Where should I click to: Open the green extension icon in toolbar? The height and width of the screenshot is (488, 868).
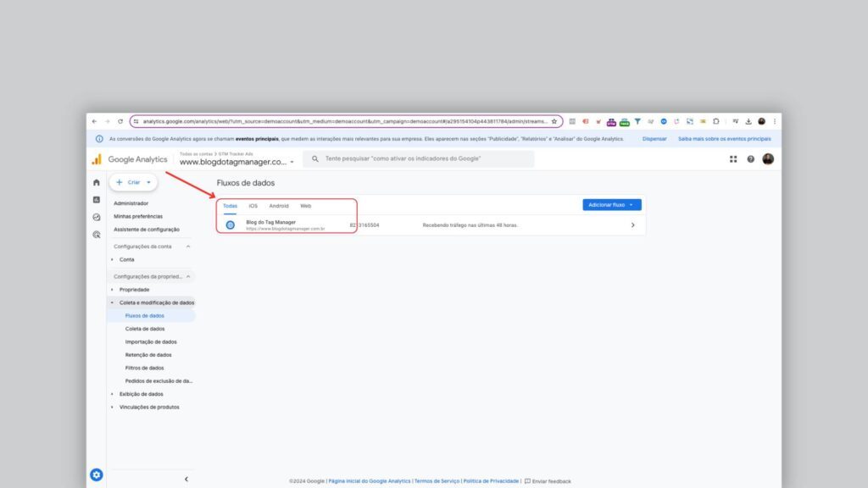pyautogui.click(x=625, y=122)
